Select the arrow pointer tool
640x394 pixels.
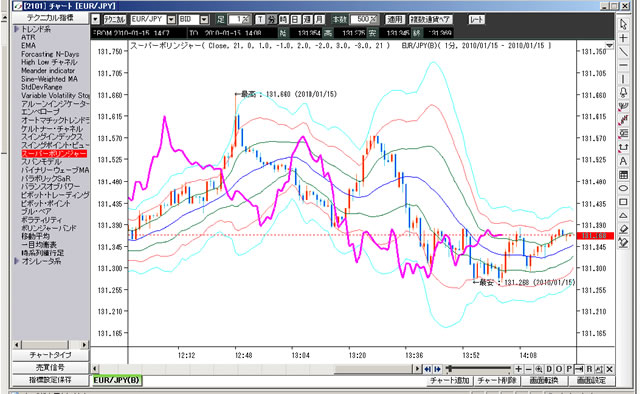623,24
